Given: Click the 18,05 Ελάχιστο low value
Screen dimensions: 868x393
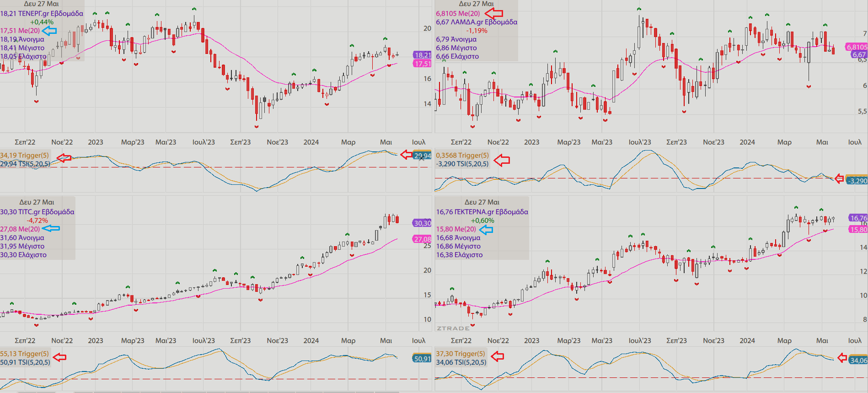Looking at the screenshot, I should 23,56.
